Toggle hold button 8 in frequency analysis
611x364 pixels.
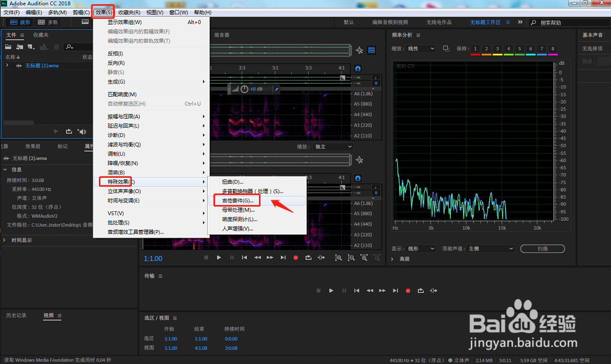[552, 49]
